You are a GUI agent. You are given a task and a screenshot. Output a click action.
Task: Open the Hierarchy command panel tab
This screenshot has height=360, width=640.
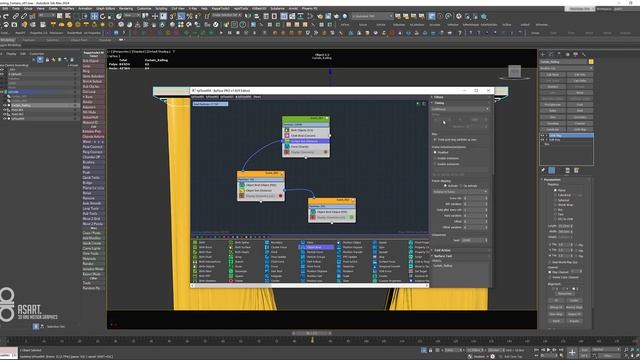point(559,54)
